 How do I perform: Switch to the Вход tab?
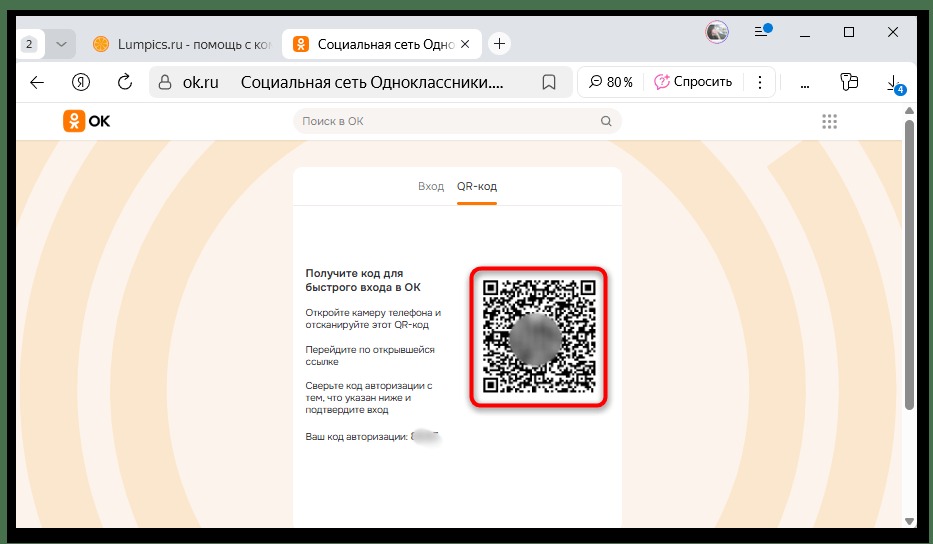point(431,186)
